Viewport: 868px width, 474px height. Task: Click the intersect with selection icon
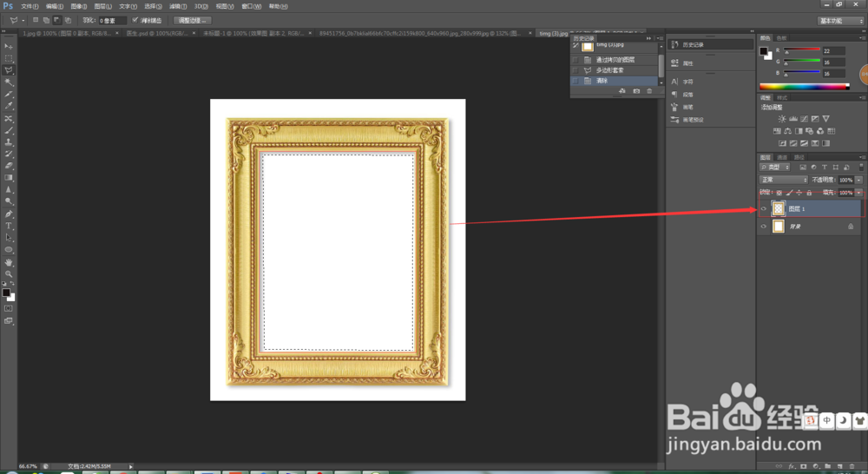tap(68, 20)
